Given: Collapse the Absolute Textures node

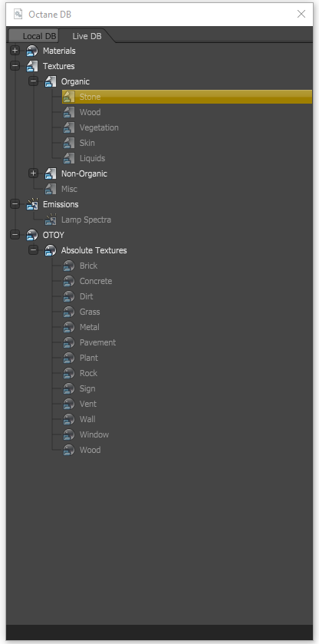Looking at the screenshot, I should coord(33,249).
